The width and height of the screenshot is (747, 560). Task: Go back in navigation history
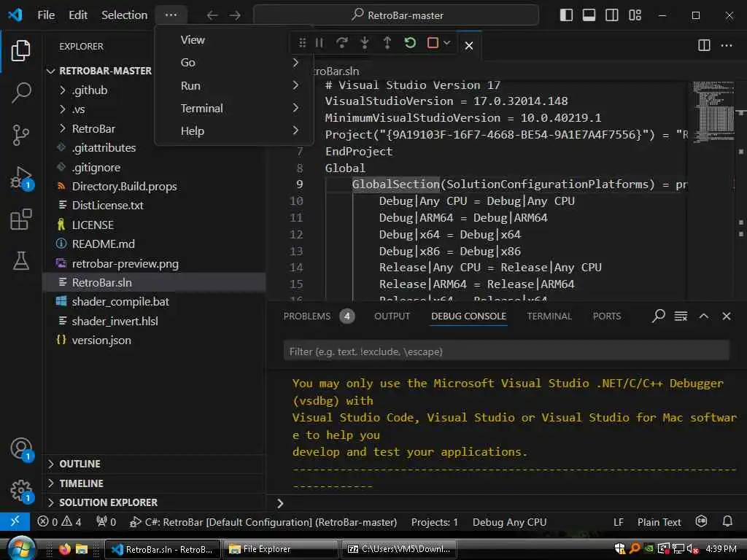[212, 15]
